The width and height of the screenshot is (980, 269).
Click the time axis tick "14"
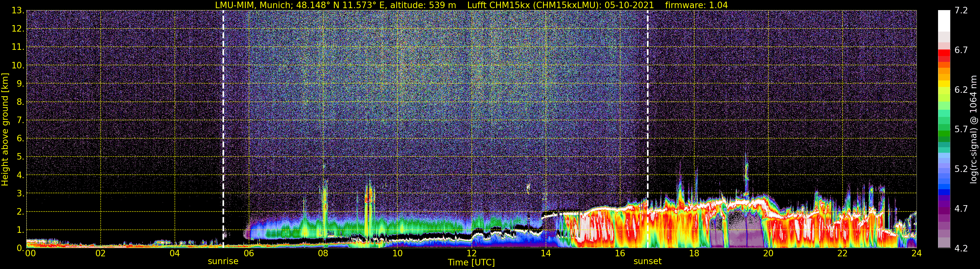[545, 253]
